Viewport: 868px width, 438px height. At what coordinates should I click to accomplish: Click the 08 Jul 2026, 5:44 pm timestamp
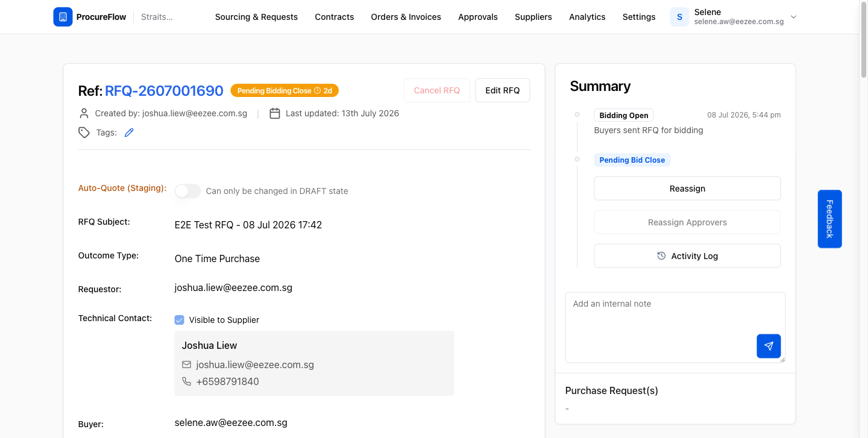[x=744, y=115]
